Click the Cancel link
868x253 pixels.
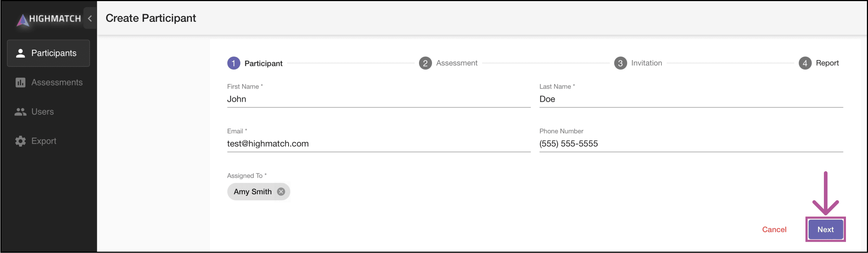774,229
